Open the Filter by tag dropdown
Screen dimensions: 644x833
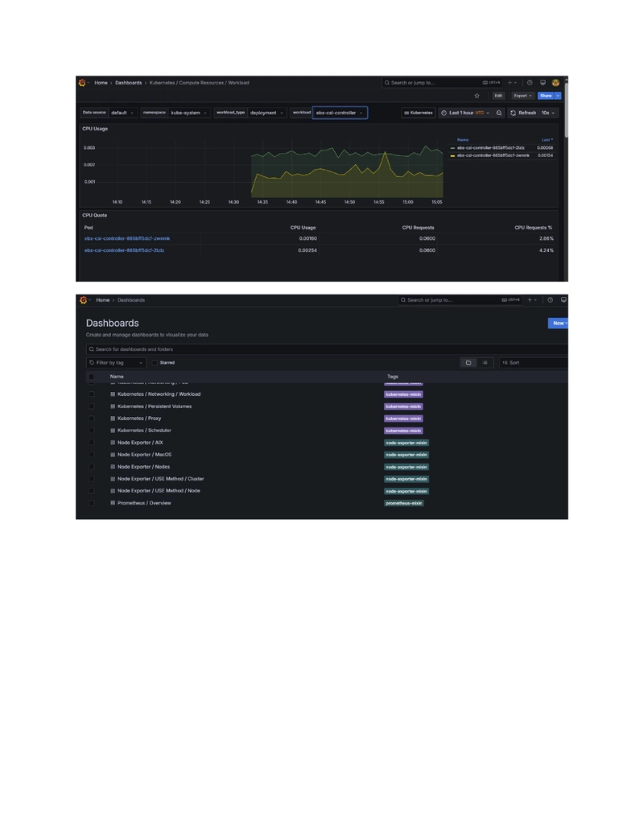click(x=116, y=363)
